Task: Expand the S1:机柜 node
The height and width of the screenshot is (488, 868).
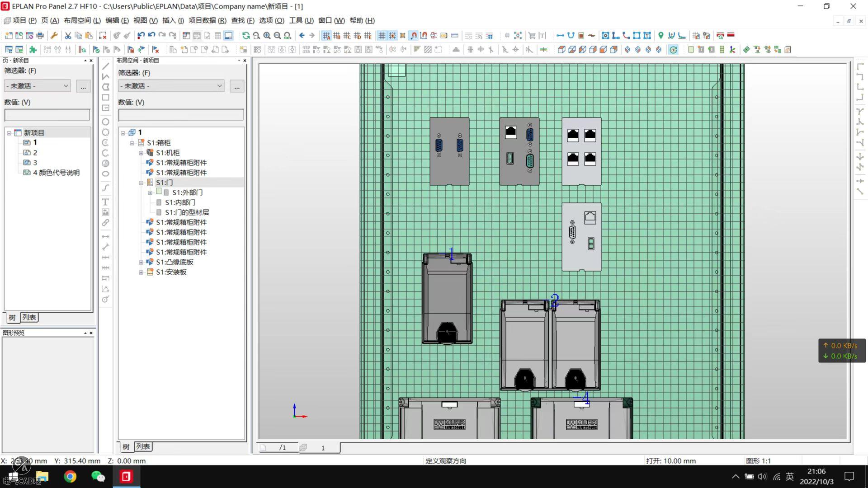Action: click(x=141, y=153)
